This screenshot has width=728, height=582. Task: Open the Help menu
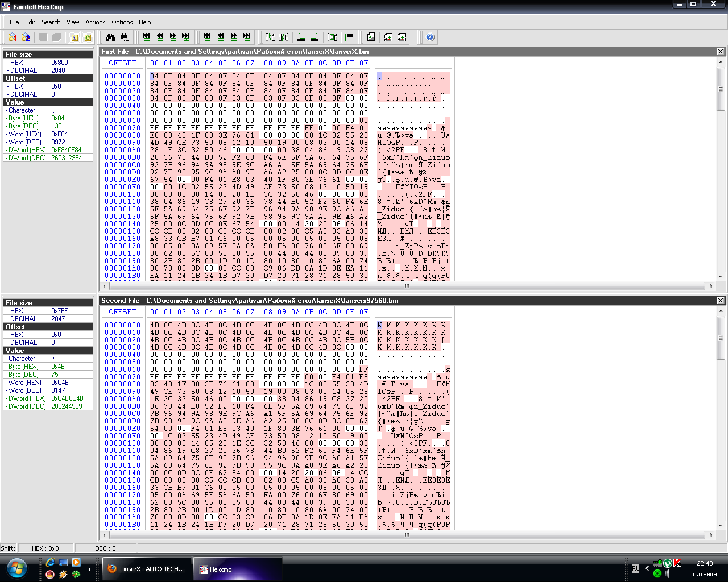coord(145,22)
